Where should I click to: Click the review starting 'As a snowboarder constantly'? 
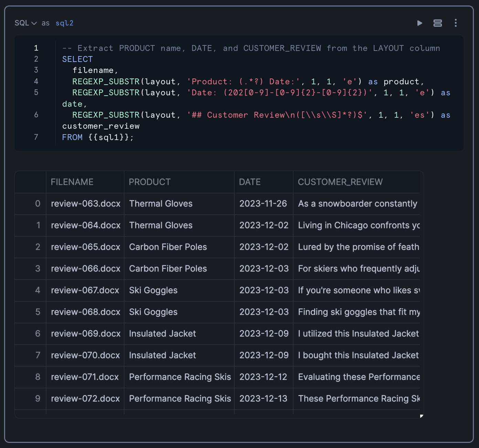click(x=357, y=204)
